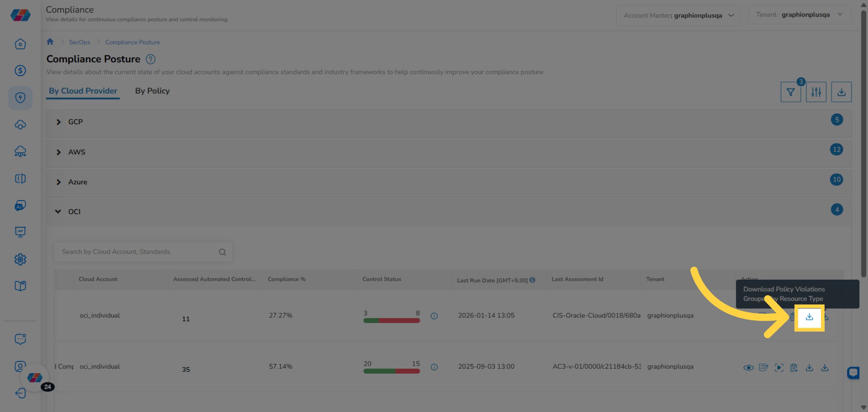
Task: Collapse the OCI provider section
Action: 58,211
